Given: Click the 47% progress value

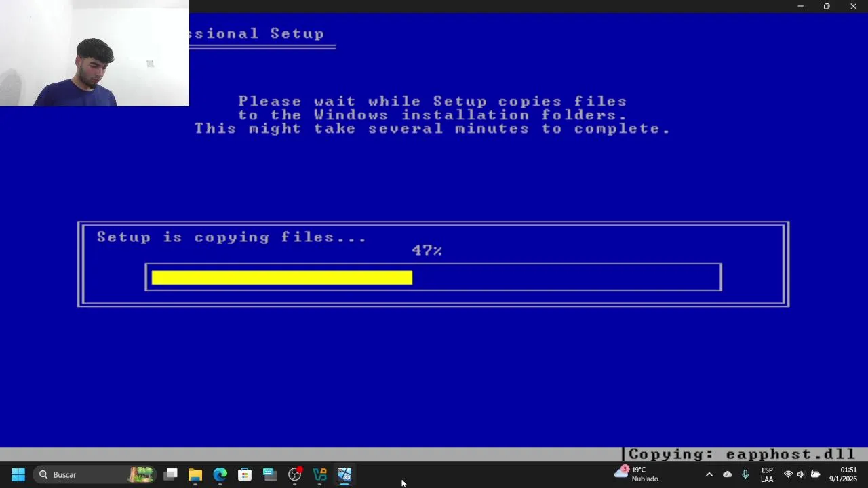Looking at the screenshot, I should click(427, 250).
